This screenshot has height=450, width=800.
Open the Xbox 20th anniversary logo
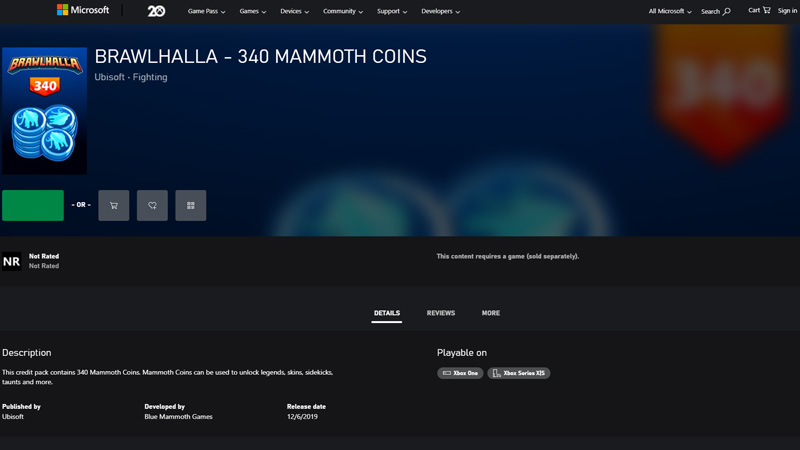(x=156, y=11)
